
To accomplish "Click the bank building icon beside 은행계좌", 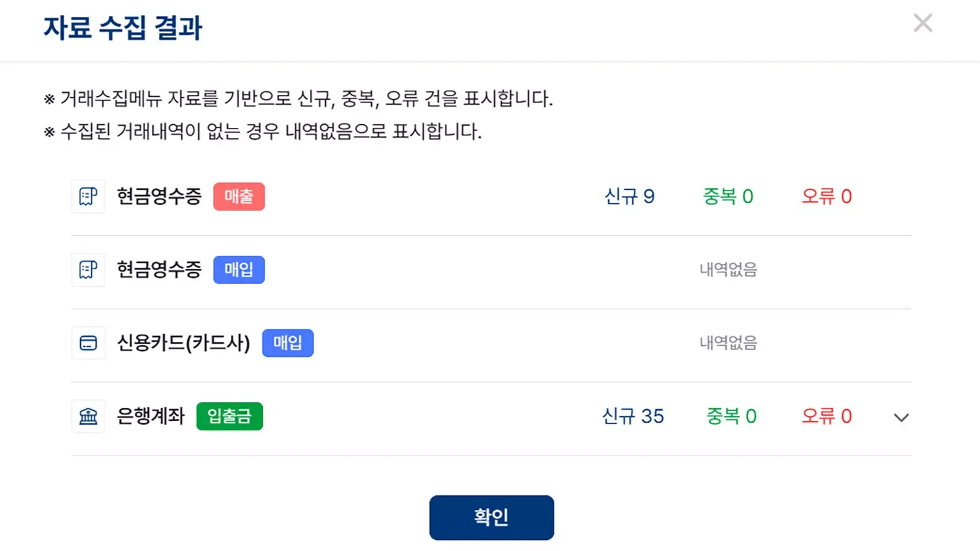I will tap(88, 416).
